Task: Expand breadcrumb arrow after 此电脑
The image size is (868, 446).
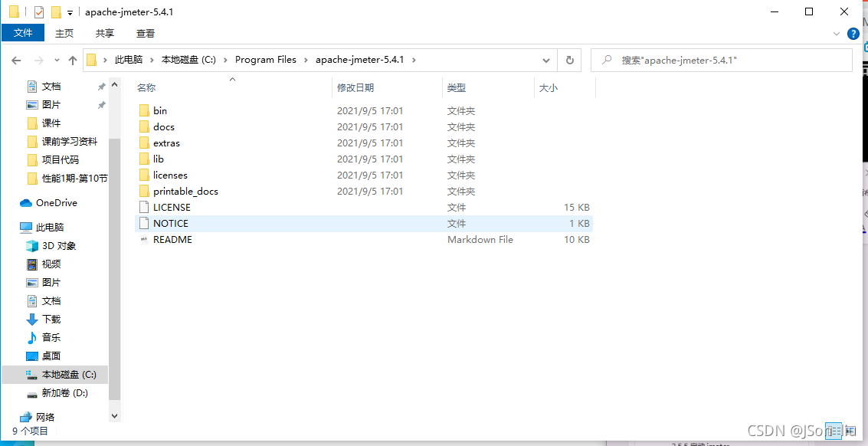Action: click(152, 60)
